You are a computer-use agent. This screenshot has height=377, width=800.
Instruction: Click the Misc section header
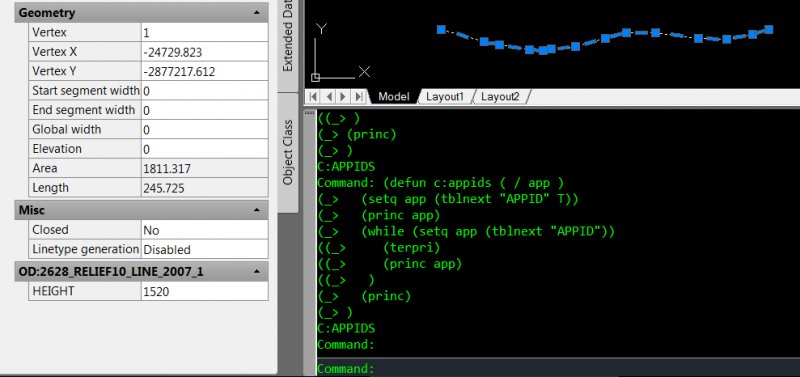coord(141,210)
